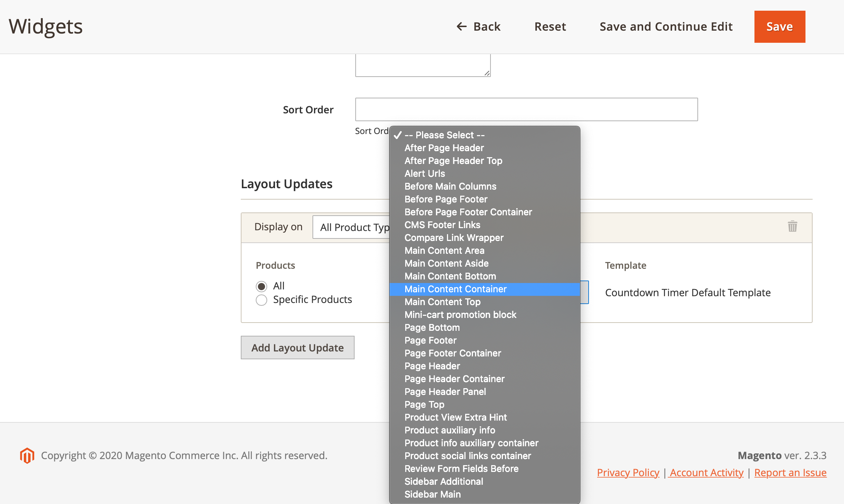Open the Display on All Product Types dropdown

click(351, 227)
